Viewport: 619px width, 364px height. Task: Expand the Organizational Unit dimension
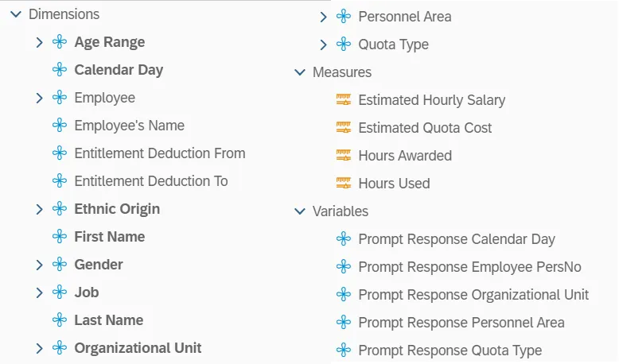39,348
